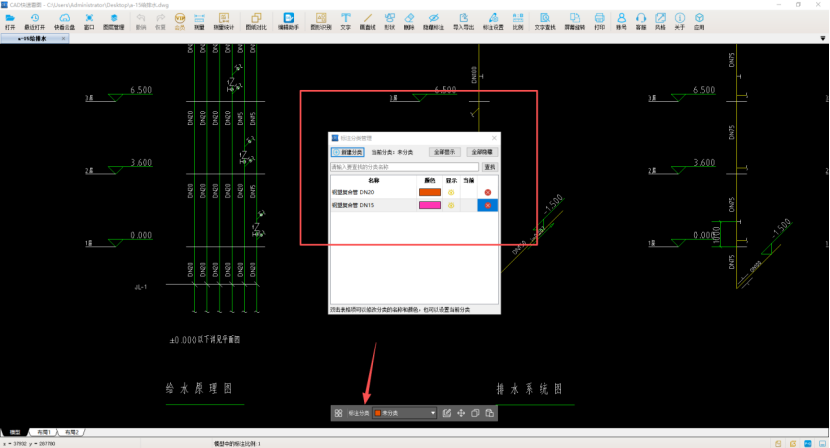Toggle visibility eye for 铝塑复合管 DN15
830x448 pixels.
pyautogui.click(x=451, y=205)
